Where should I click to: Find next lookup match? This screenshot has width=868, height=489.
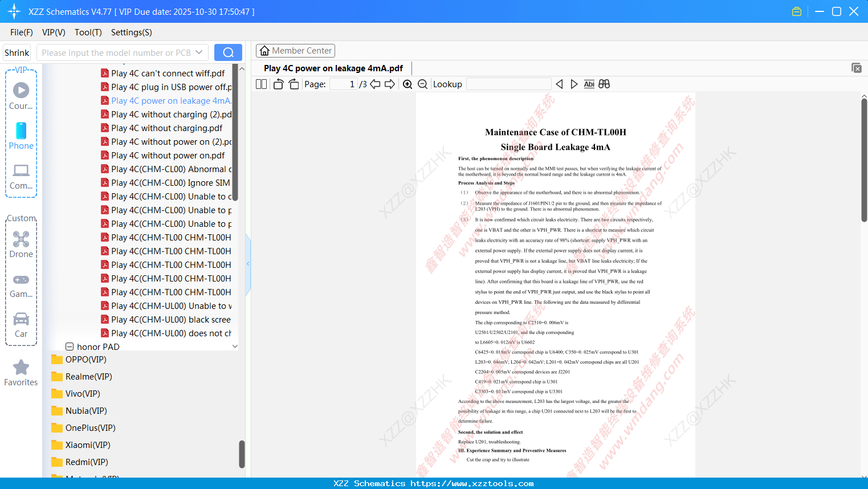(x=574, y=84)
